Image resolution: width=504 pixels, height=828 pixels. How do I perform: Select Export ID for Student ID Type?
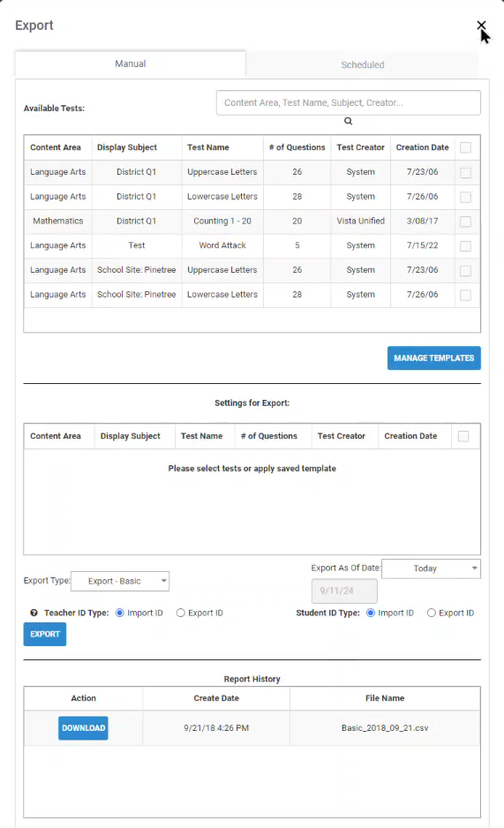(x=431, y=613)
